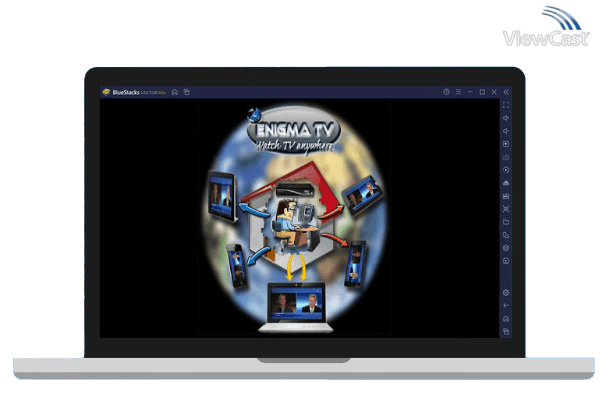The width and height of the screenshot is (602, 414).
Task: Open BlueStacks settings gear in sidebar
Action: tap(506, 293)
